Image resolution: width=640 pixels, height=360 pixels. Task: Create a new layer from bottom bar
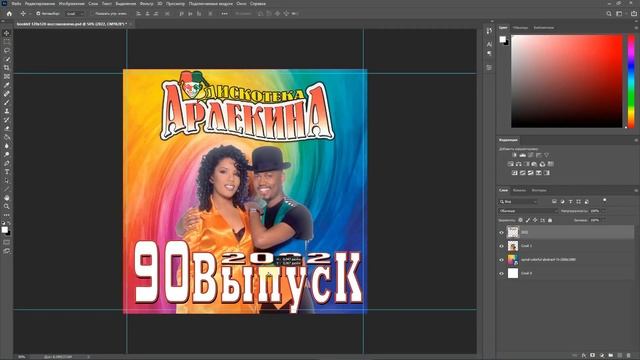click(620, 356)
